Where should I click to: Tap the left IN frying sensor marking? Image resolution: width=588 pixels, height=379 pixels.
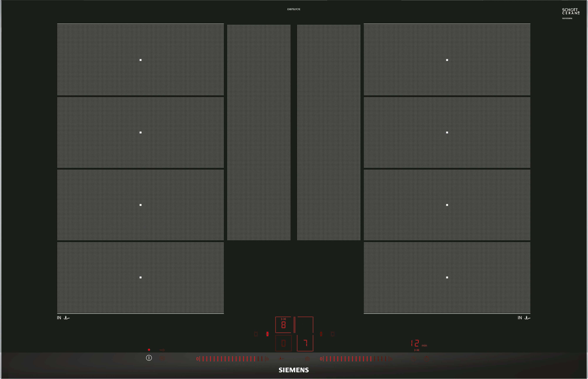pyautogui.click(x=63, y=318)
